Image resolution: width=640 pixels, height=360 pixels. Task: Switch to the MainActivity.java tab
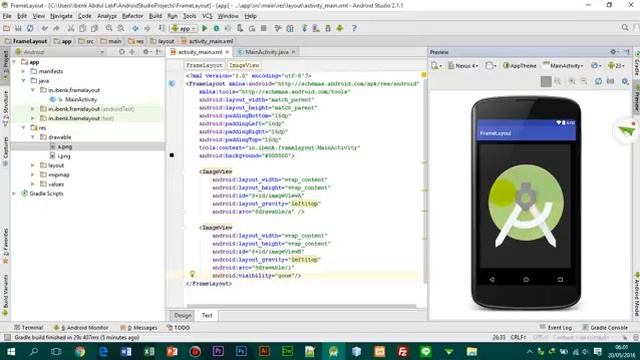(267, 52)
